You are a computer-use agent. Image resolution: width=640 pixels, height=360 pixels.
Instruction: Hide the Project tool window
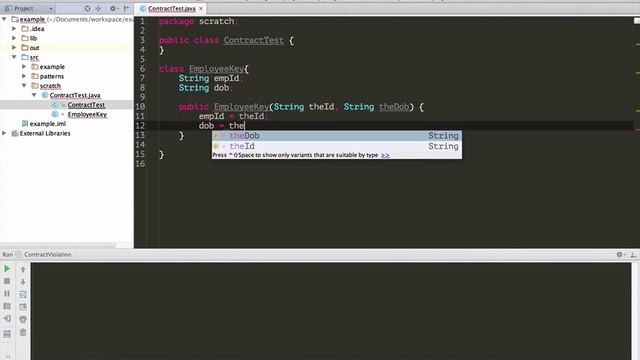pos(127,8)
